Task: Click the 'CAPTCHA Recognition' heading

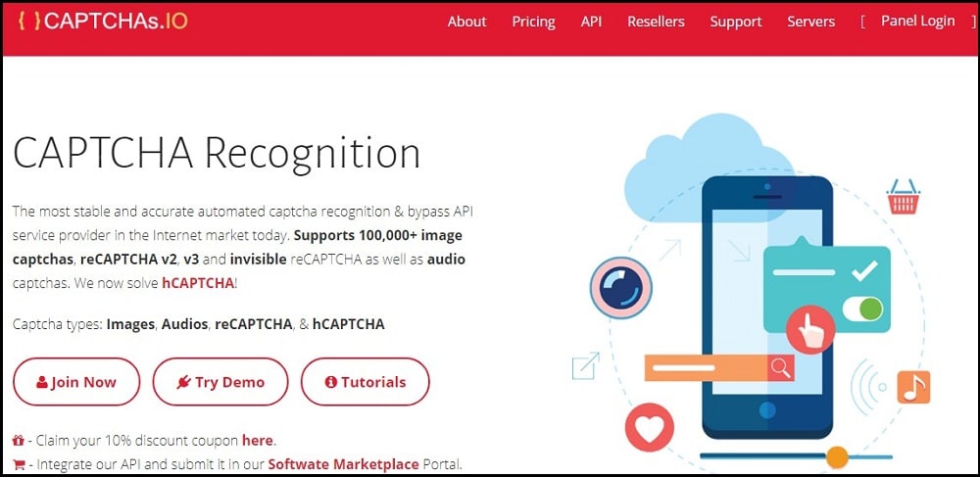Action: point(217,153)
